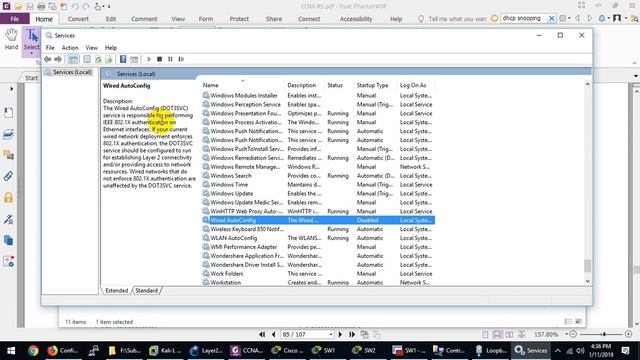640x360 pixels.
Task: Open the purple File tab in PhantomPDF
Action: pos(15,19)
